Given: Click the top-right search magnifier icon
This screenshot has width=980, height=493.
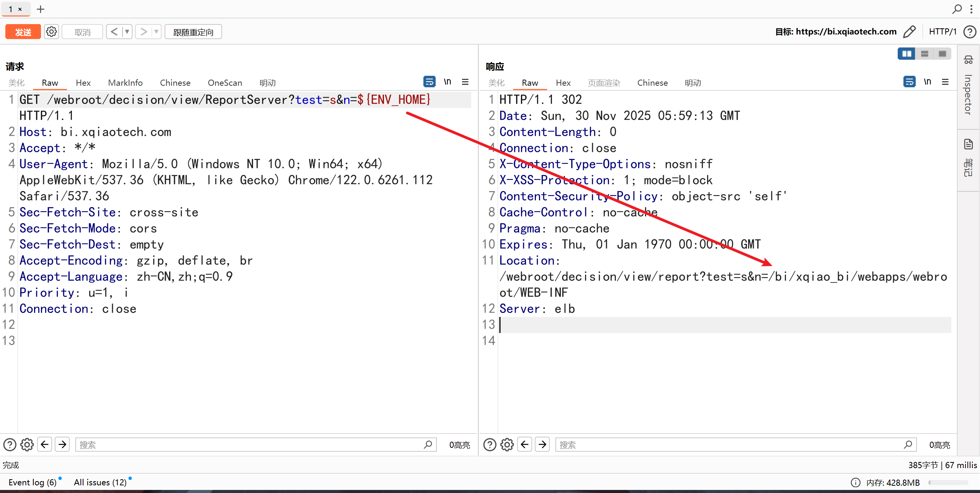Looking at the screenshot, I should [x=957, y=9].
